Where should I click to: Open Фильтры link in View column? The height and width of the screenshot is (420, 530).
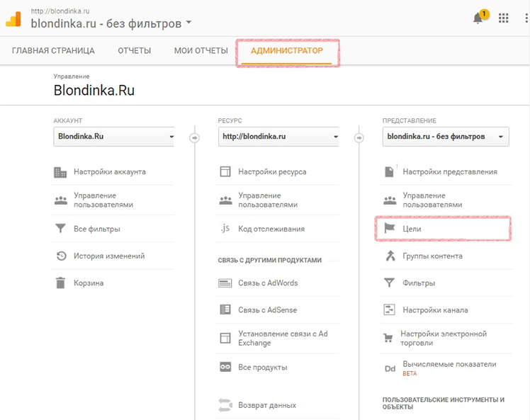419,283
